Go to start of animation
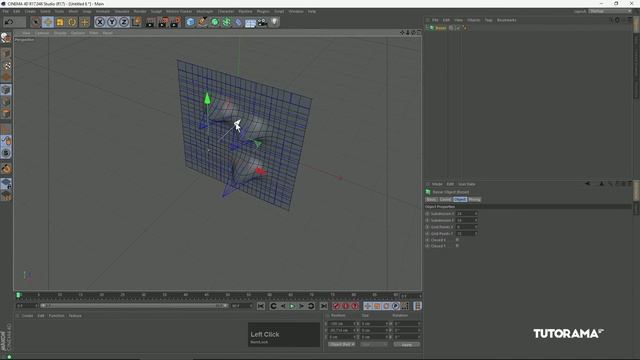 261,306
